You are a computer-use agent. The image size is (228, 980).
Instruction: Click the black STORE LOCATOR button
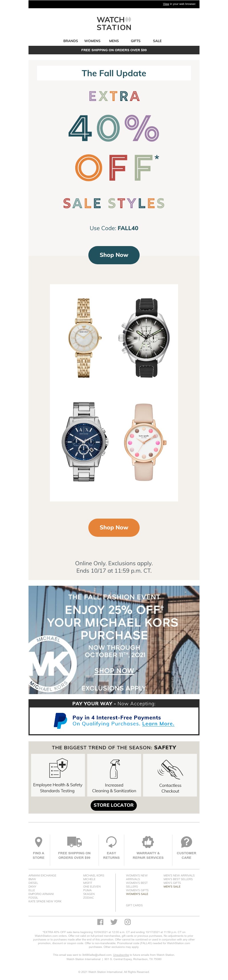pos(114,805)
